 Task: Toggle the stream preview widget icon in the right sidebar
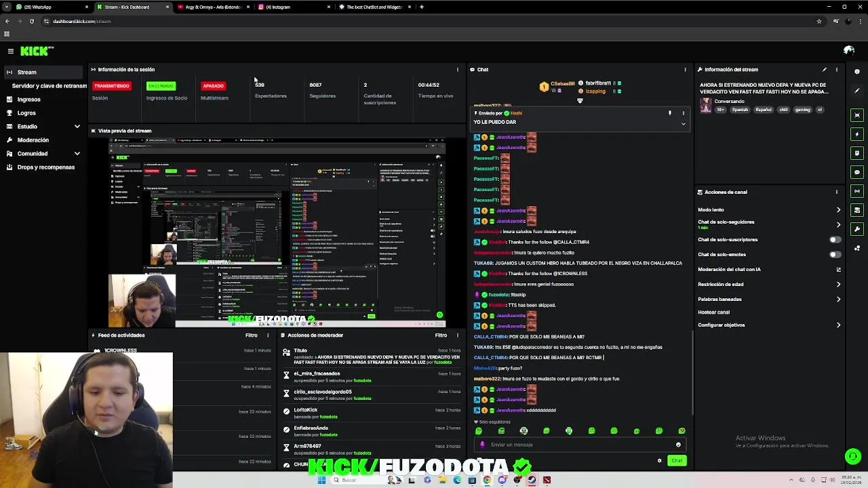857,115
